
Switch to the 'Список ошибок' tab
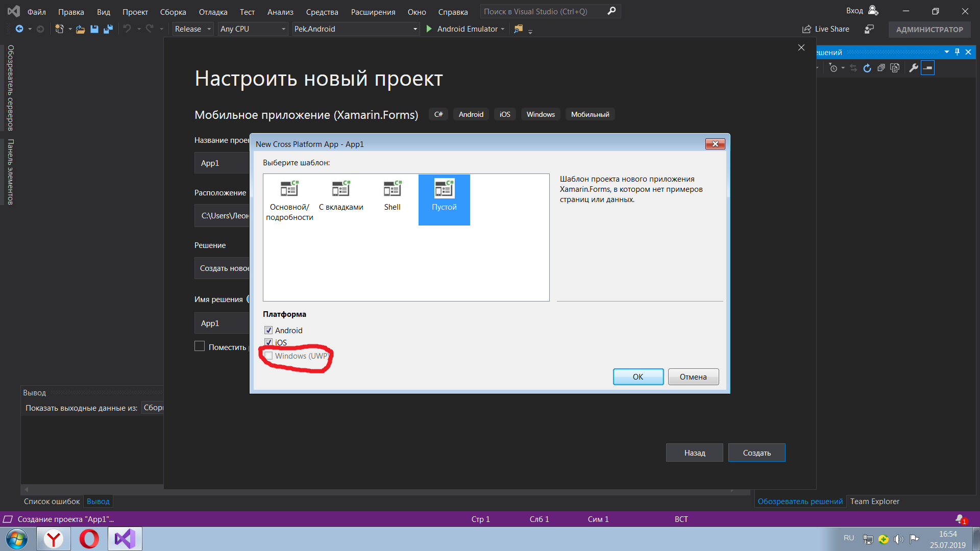click(52, 502)
